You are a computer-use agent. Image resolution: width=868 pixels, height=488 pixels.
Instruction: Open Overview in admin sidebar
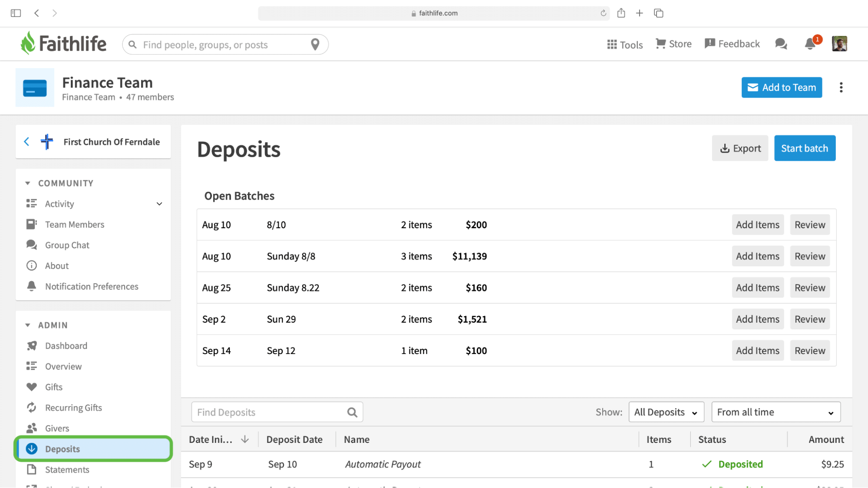coord(63,367)
